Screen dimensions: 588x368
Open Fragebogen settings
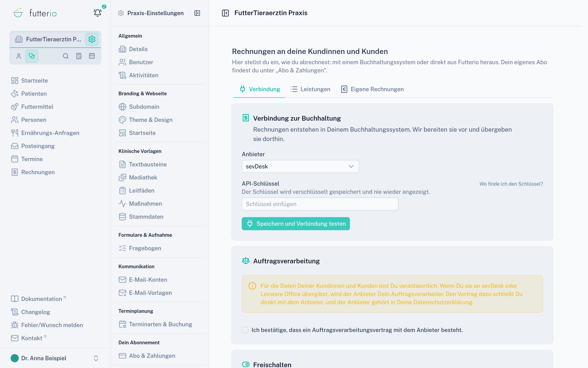pos(140,248)
